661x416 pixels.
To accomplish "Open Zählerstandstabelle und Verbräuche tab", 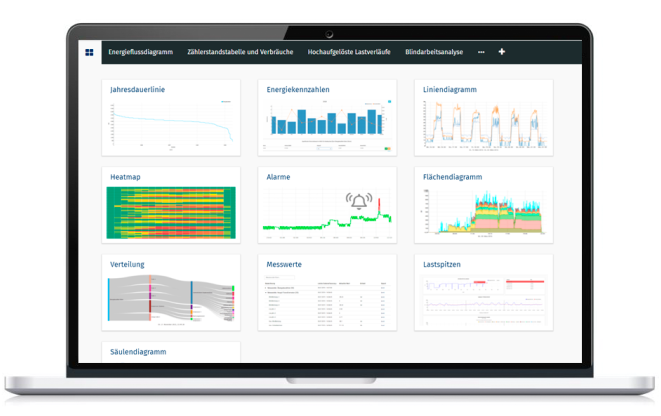I will [x=241, y=52].
